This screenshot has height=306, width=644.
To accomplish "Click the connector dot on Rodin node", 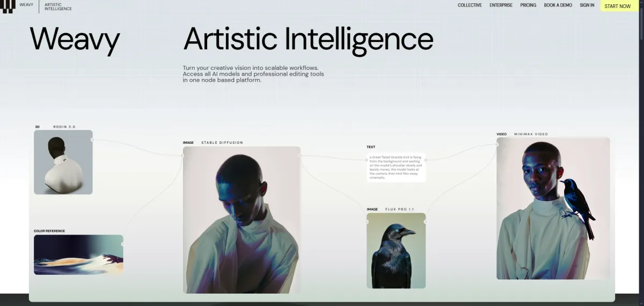I will tap(93, 140).
